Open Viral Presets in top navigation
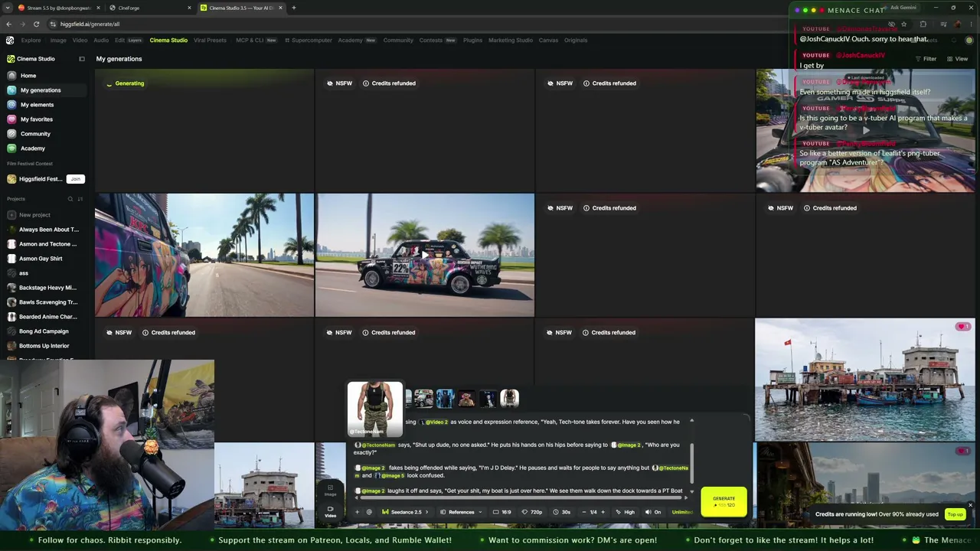Image resolution: width=980 pixels, height=551 pixels. 210,41
